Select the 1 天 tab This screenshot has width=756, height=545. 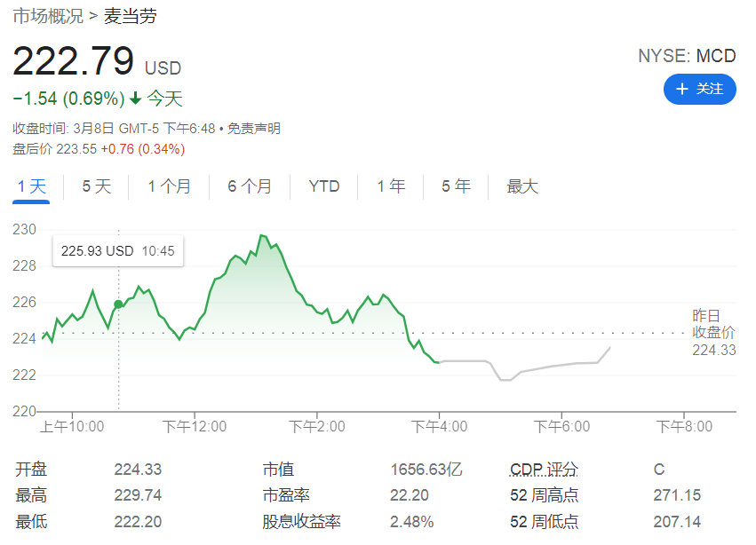(x=31, y=186)
